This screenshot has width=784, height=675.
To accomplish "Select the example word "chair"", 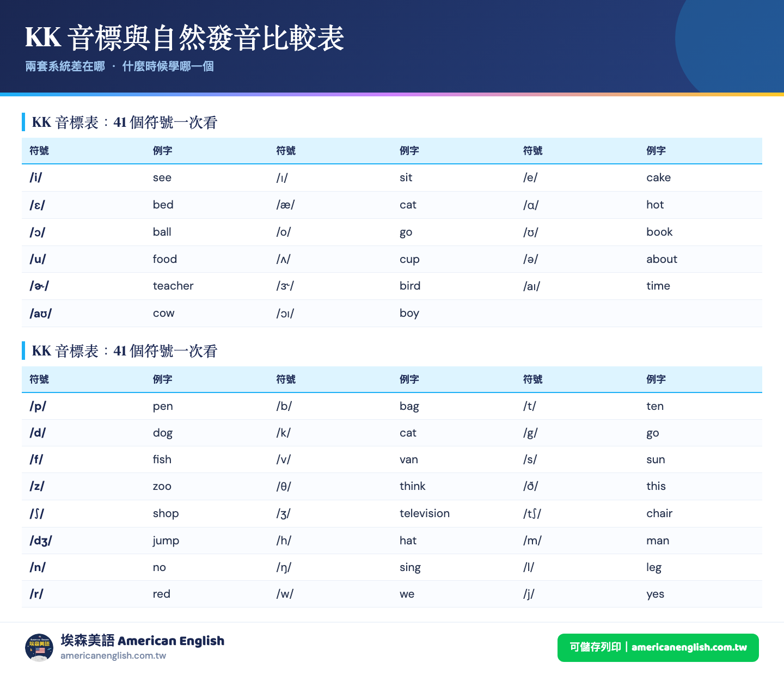I will [x=659, y=513].
